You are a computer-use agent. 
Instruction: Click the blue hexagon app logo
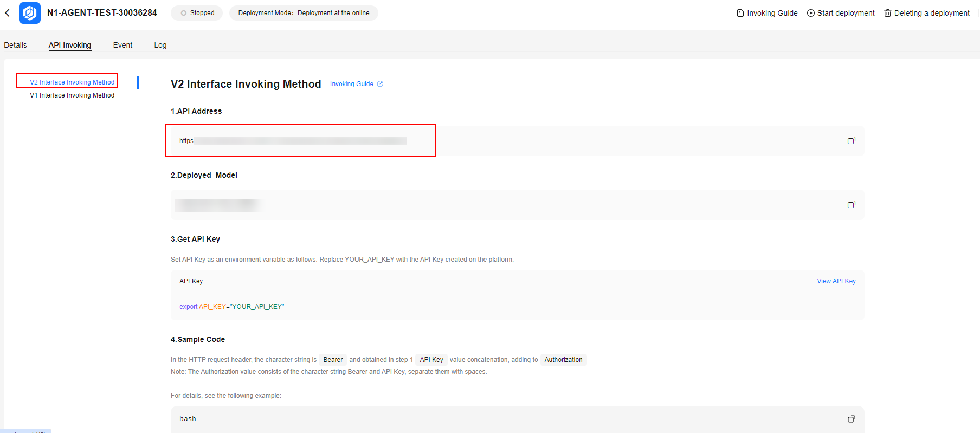(30, 13)
